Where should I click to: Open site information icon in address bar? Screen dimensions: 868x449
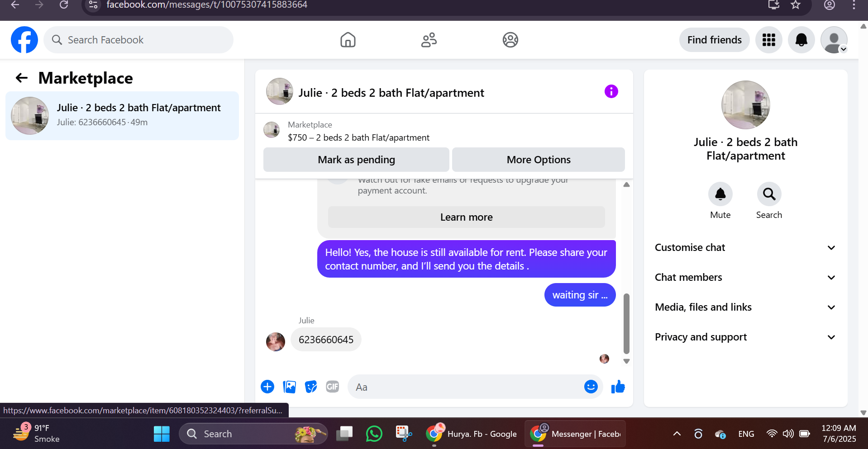pyautogui.click(x=93, y=5)
